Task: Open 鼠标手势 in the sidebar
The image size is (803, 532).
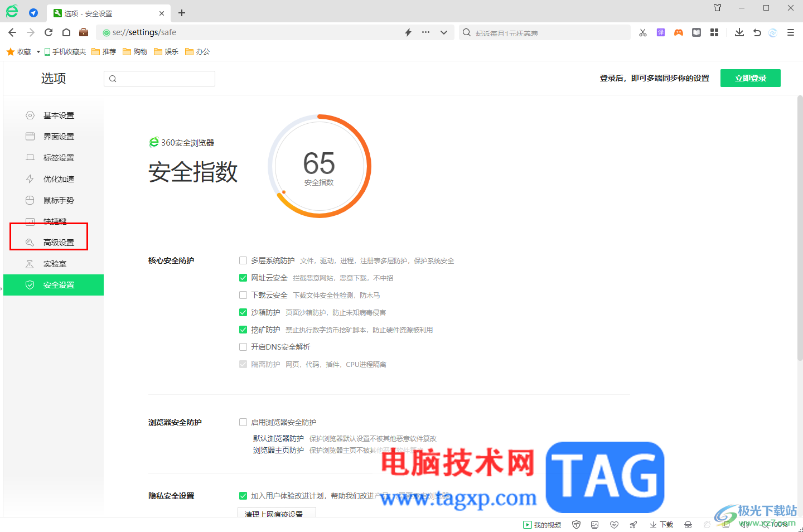Action: tap(54, 200)
